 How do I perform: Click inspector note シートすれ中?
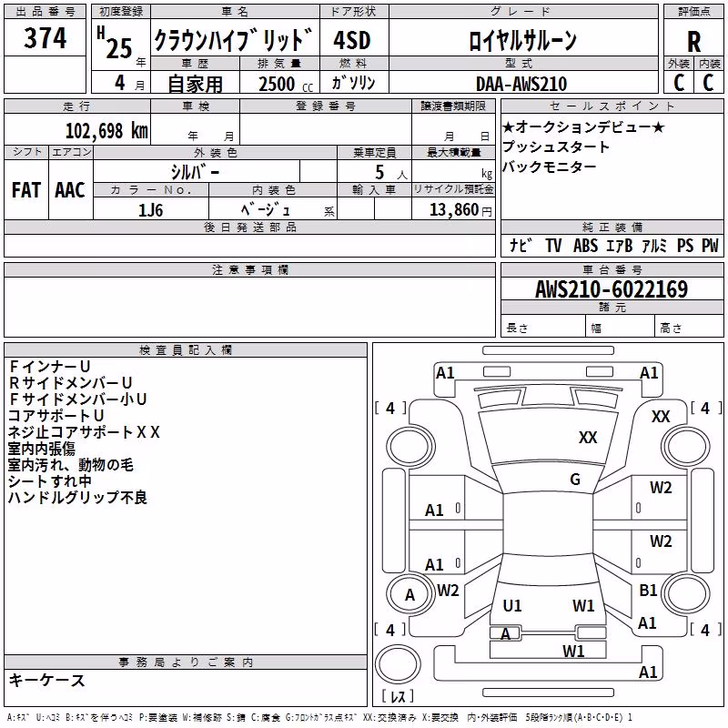49,481
